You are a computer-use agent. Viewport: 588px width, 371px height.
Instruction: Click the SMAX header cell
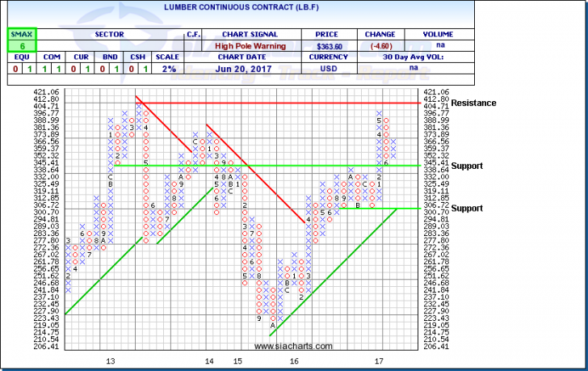16,35
